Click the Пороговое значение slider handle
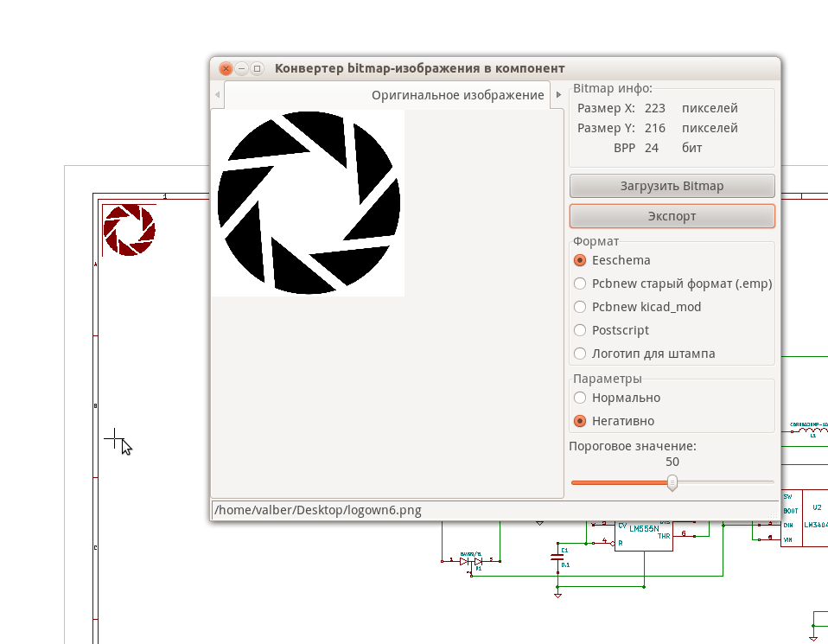Screen dimensions: 828x644 click(672, 482)
